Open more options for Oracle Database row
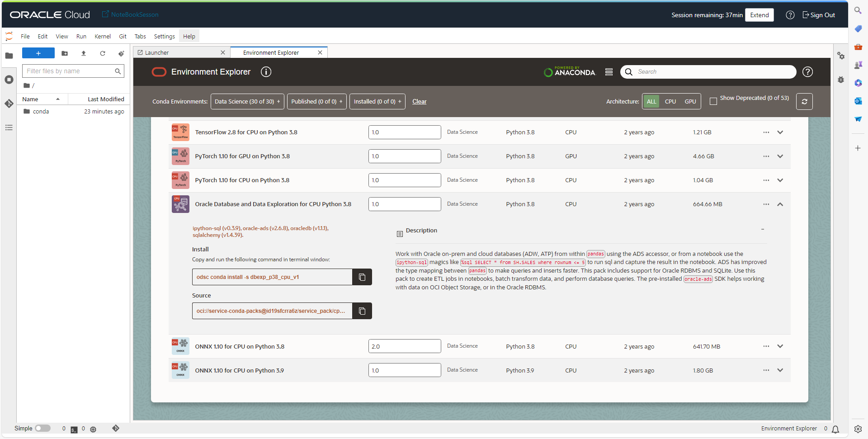The height and width of the screenshot is (439, 868). (x=766, y=204)
